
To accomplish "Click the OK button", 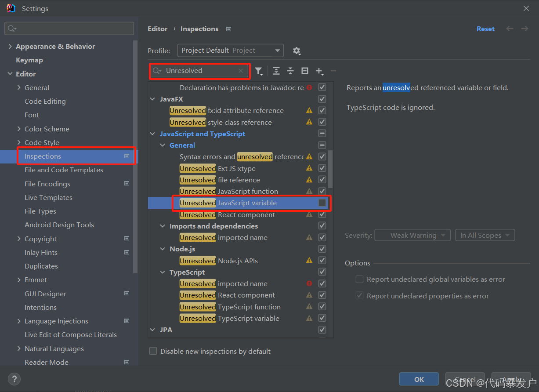I will [419, 379].
